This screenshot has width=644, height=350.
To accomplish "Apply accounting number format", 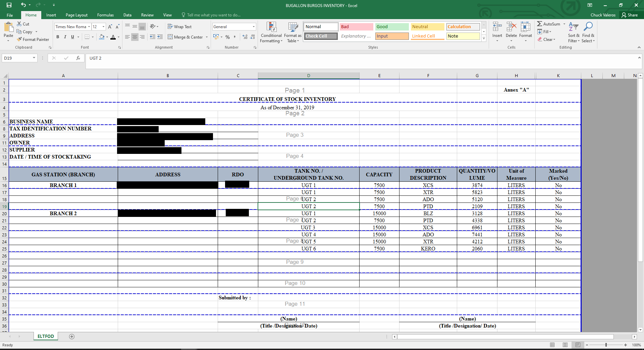I will point(216,37).
